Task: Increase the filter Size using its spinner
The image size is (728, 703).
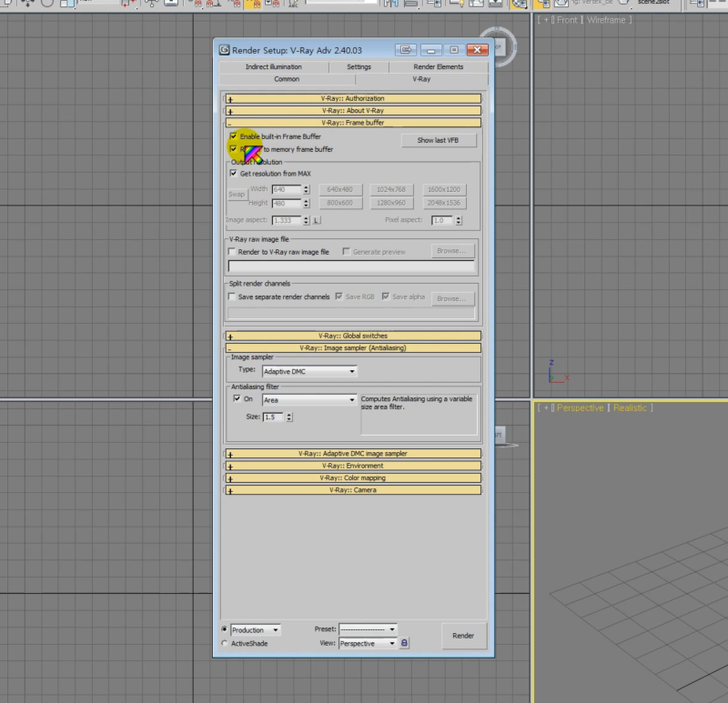Action: 288,415
